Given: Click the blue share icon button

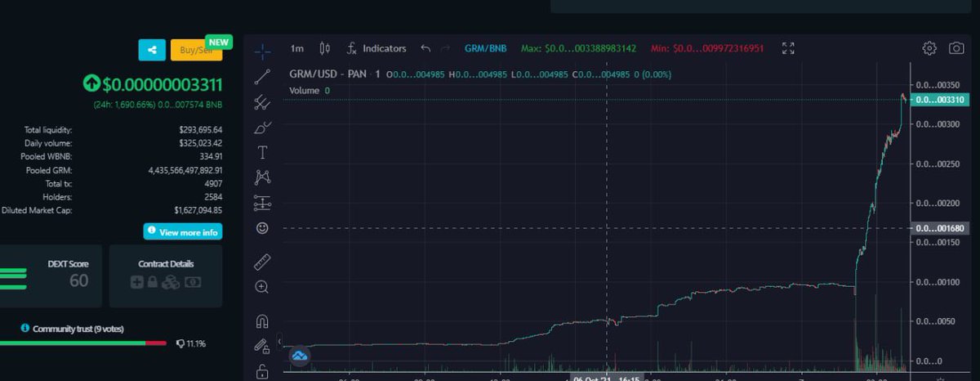Looking at the screenshot, I should [151, 50].
